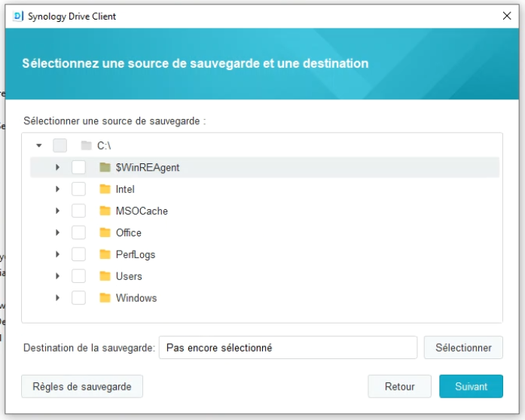
Task: Check the C:\ drive checkbox
Action: (60, 145)
